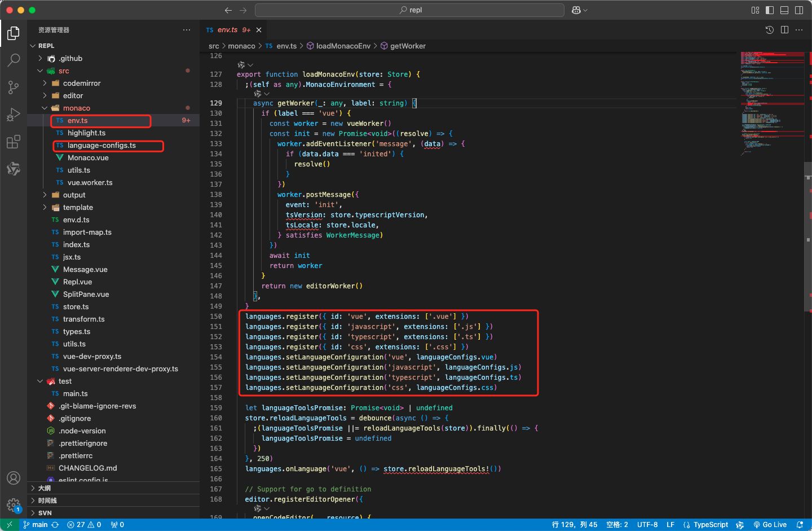
Task: Change line ending via LF item
Action: point(670,525)
